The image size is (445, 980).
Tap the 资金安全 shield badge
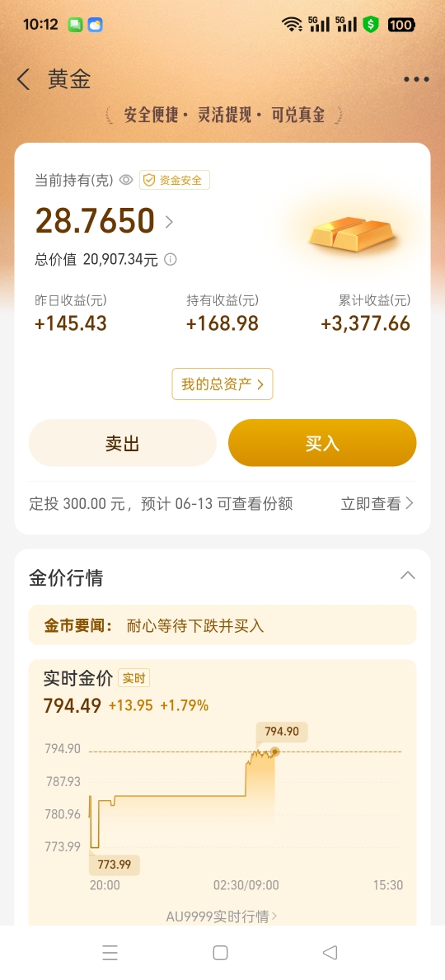175,180
